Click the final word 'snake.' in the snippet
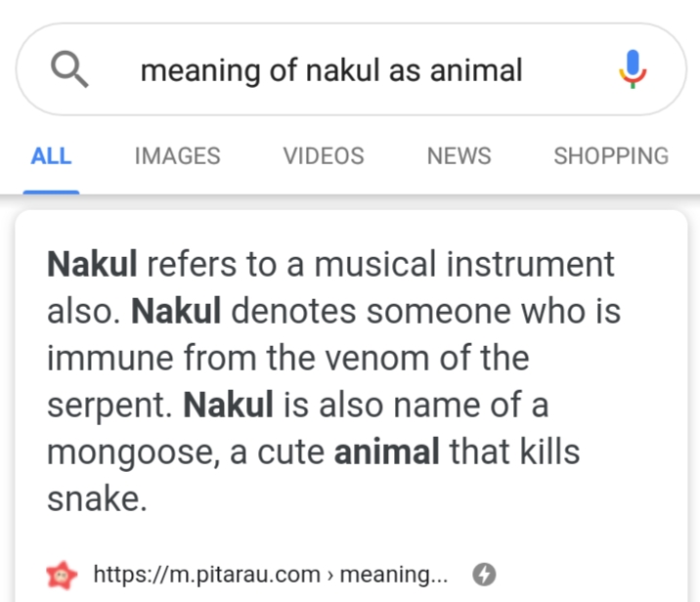The image size is (700, 602). click(x=98, y=499)
